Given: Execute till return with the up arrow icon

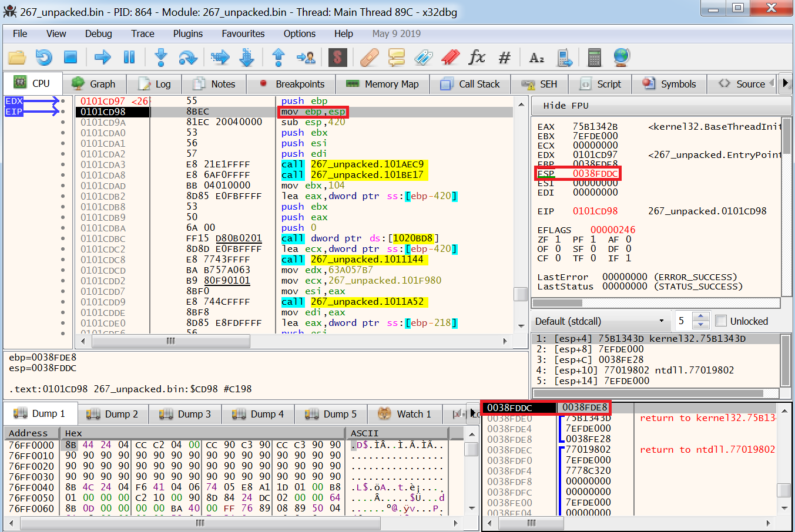Looking at the screenshot, I should tap(279, 57).
